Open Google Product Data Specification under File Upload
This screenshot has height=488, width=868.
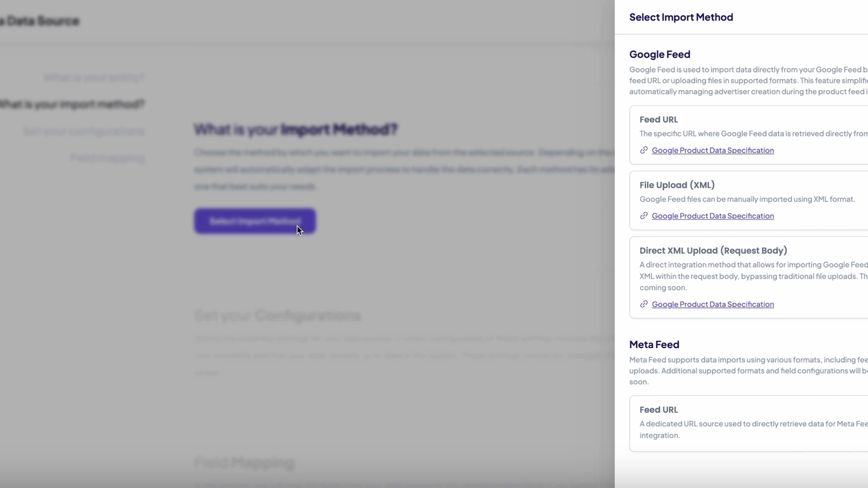713,216
